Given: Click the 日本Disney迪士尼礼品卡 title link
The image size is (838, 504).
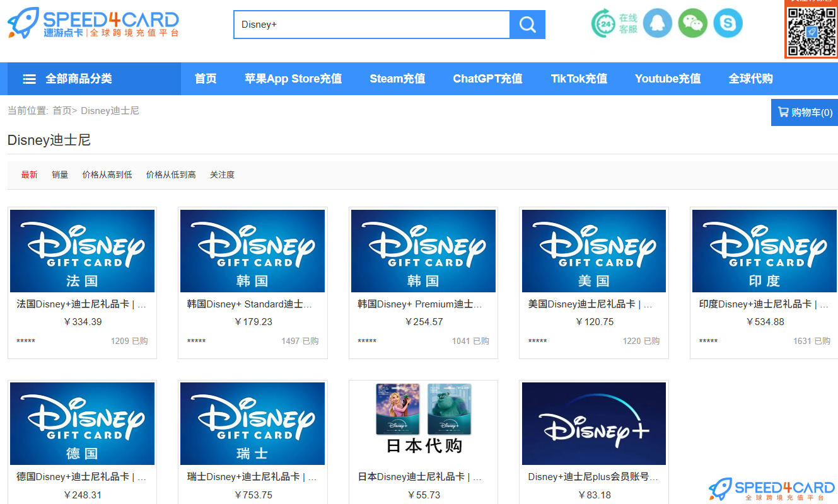Looking at the screenshot, I should 420,477.
